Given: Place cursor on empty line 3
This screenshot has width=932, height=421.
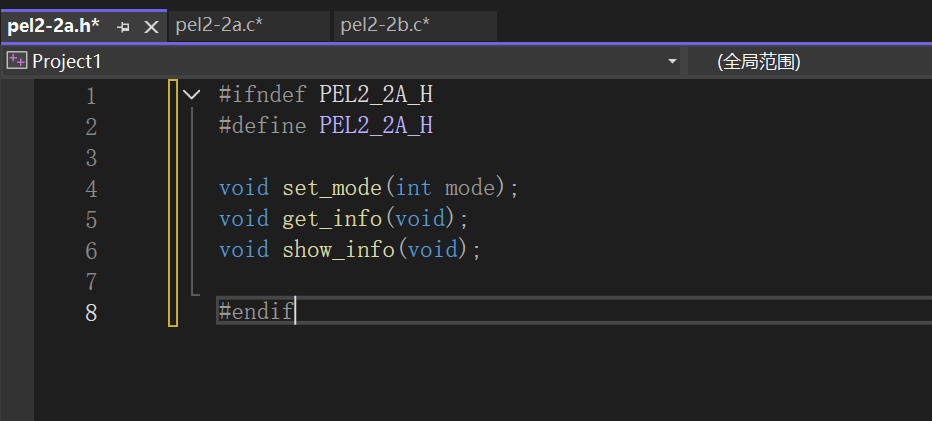Looking at the screenshot, I should tap(400, 158).
